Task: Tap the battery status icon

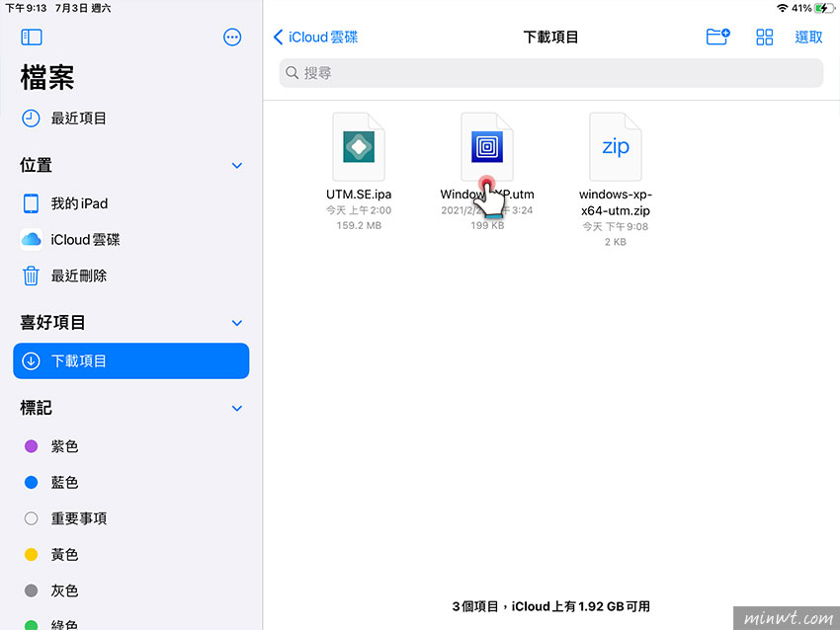Action: [x=822, y=8]
